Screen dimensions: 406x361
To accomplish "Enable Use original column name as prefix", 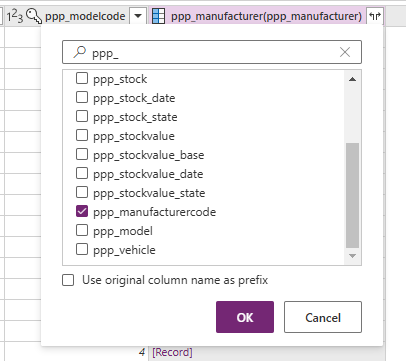I will coord(68,280).
